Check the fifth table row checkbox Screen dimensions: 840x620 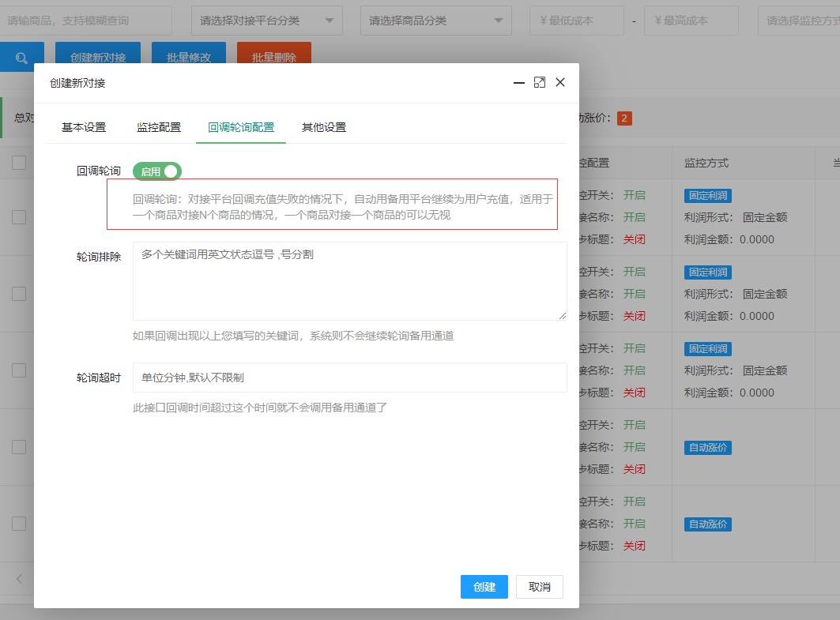(x=19, y=524)
